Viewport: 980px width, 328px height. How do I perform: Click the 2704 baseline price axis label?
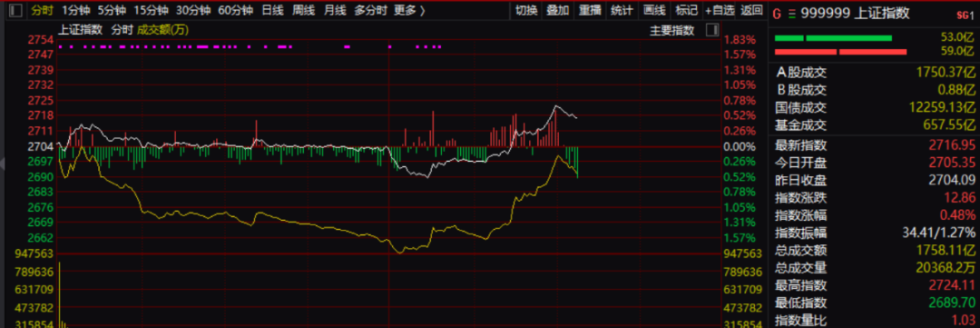tap(40, 146)
